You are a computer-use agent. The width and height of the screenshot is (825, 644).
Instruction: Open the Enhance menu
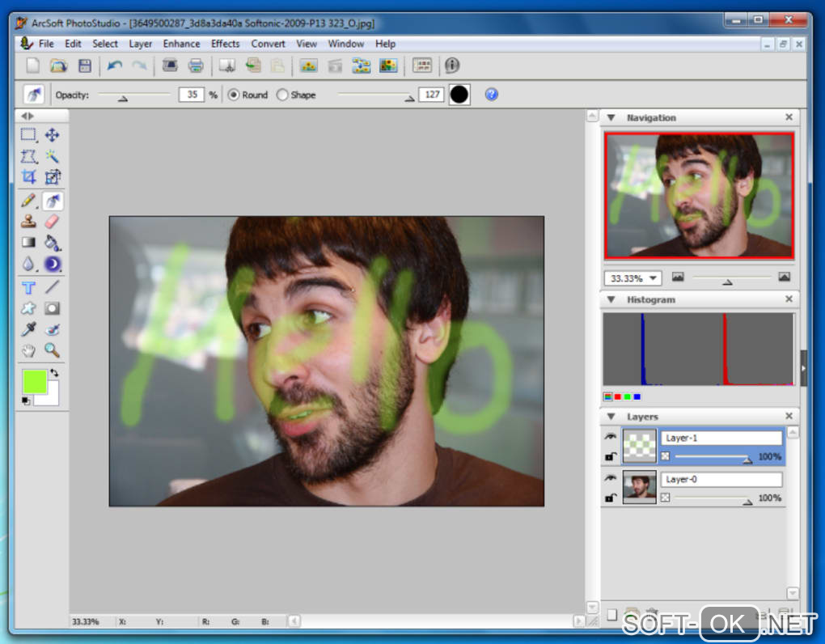[x=181, y=44]
